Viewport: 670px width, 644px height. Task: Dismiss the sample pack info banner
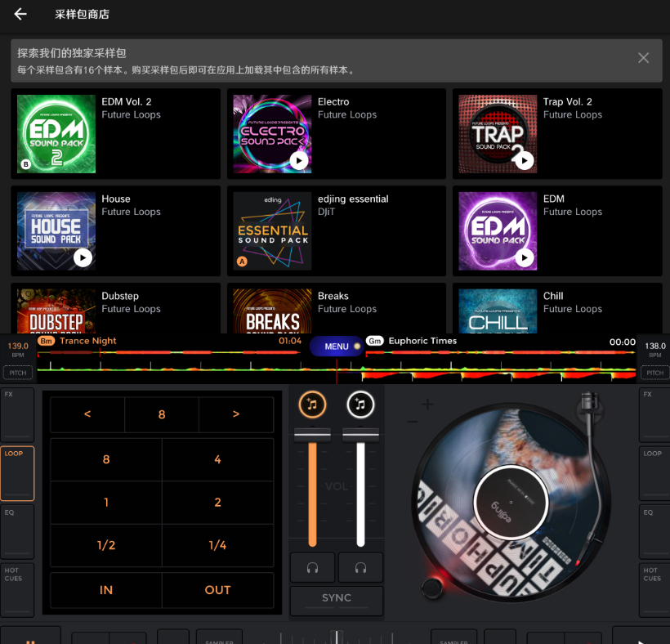click(x=643, y=58)
